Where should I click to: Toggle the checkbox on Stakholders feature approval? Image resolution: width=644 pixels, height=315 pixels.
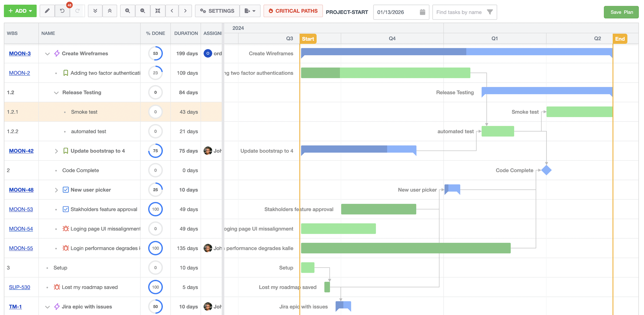[65, 209]
